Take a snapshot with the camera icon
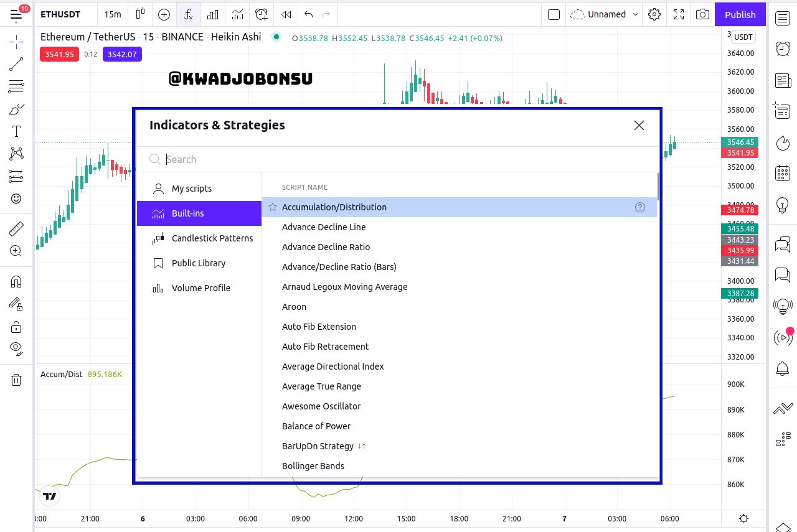 (x=703, y=14)
